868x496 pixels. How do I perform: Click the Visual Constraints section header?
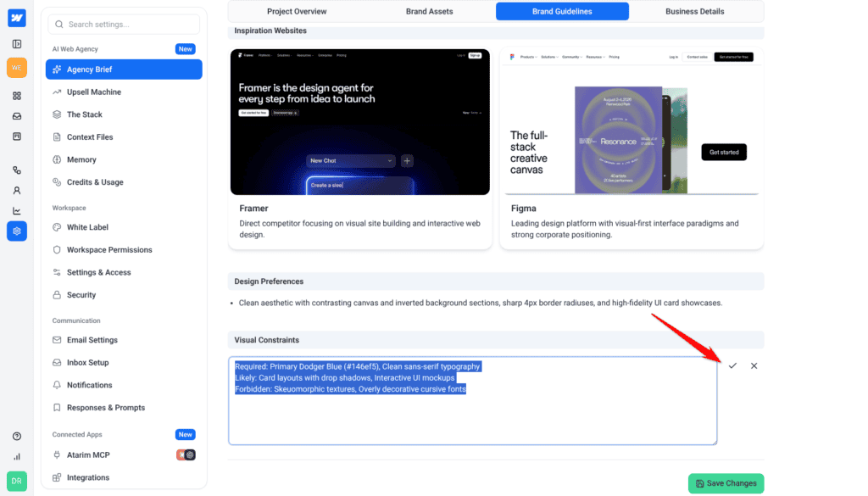click(x=496, y=340)
